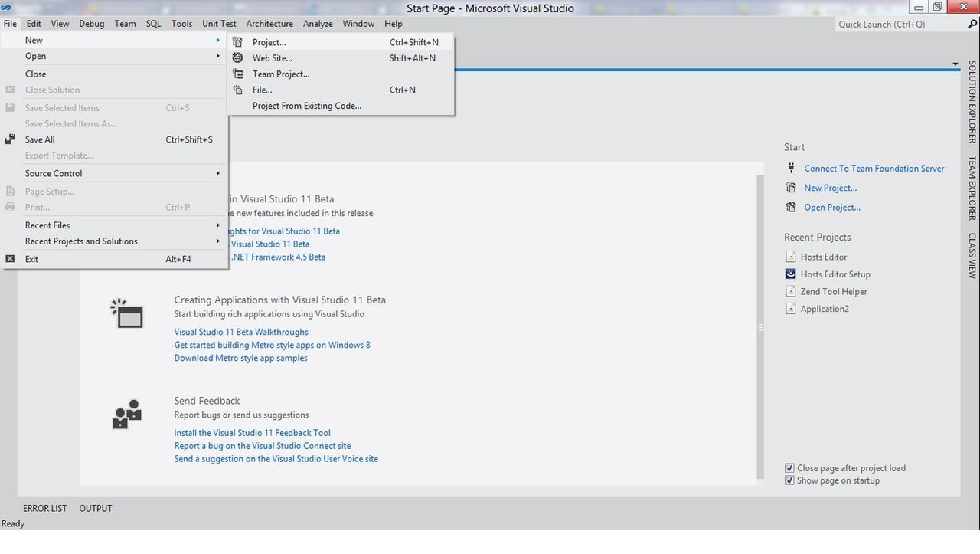Open the Window menu
This screenshot has height=554, width=980.
coord(358,24)
